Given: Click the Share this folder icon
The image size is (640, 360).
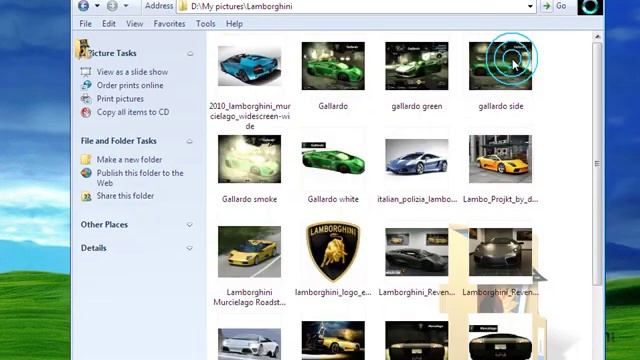Looking at the screenshot, I should click(x=86, y=196).
